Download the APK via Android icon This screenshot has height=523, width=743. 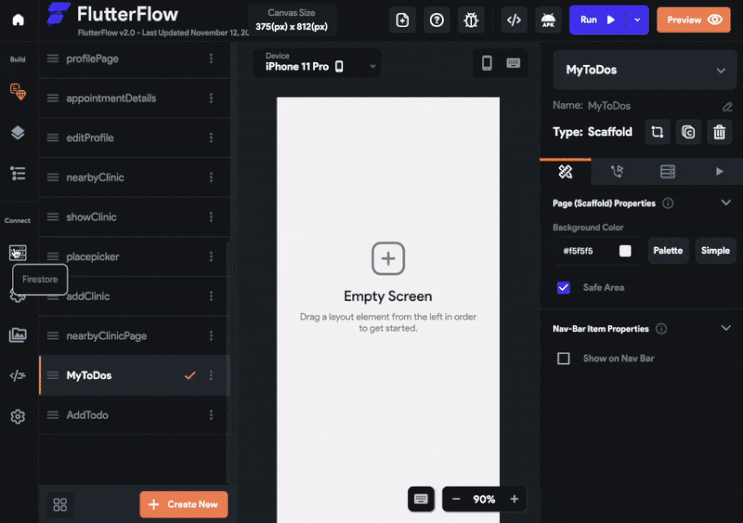point(548,20)
